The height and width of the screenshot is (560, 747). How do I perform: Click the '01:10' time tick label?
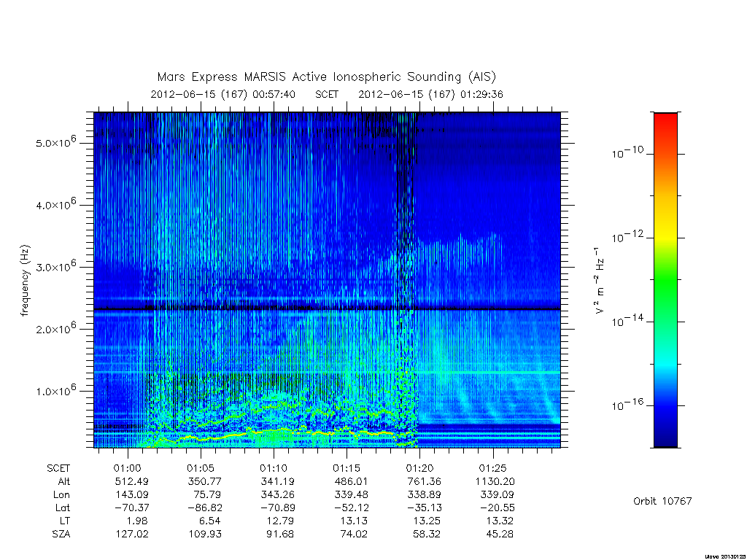[x=274, y=468]
